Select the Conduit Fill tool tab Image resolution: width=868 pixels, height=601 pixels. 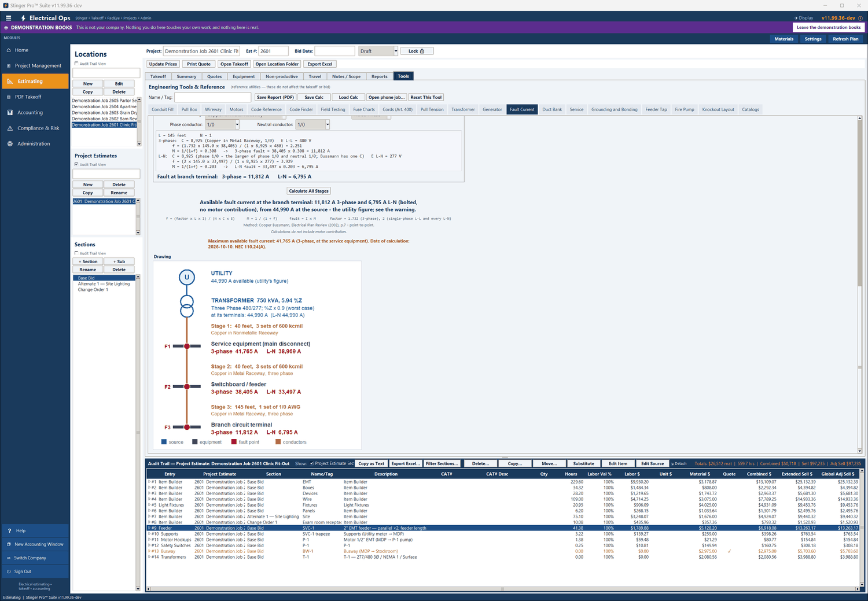[x=163, y=109]
